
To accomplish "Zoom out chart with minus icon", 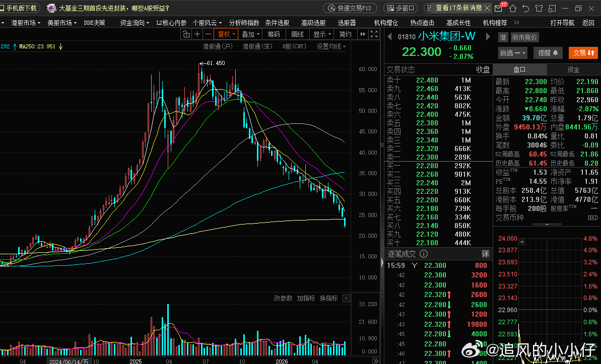I will [x=208, y=34].
